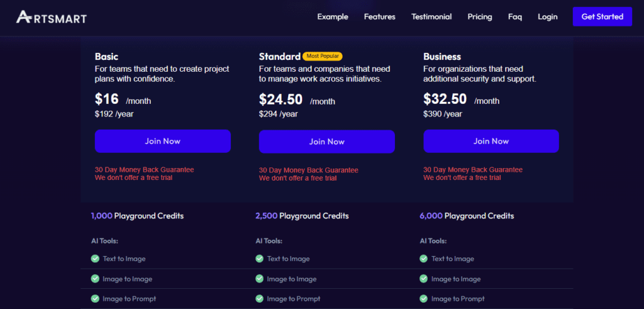
Task: Click Business plan Text to Image checkmark
Action: [424, 259]
